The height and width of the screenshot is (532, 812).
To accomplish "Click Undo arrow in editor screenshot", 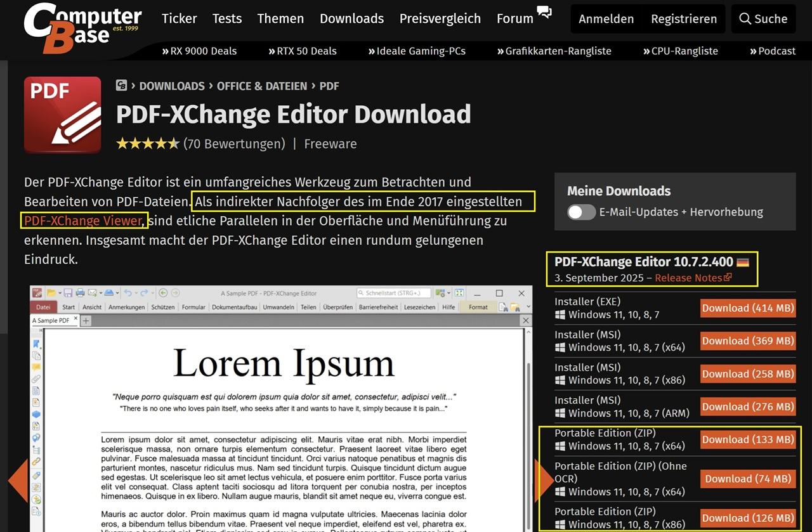I will coord(128,293).
